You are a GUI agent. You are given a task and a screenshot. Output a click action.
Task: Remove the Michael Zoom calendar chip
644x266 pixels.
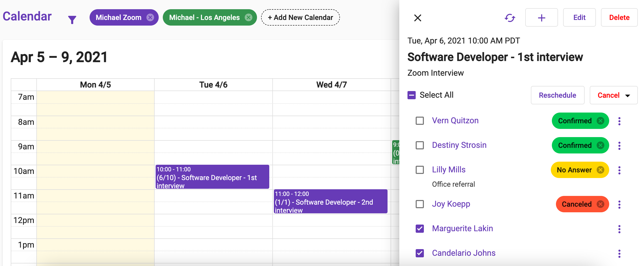(x=150, y=17)
